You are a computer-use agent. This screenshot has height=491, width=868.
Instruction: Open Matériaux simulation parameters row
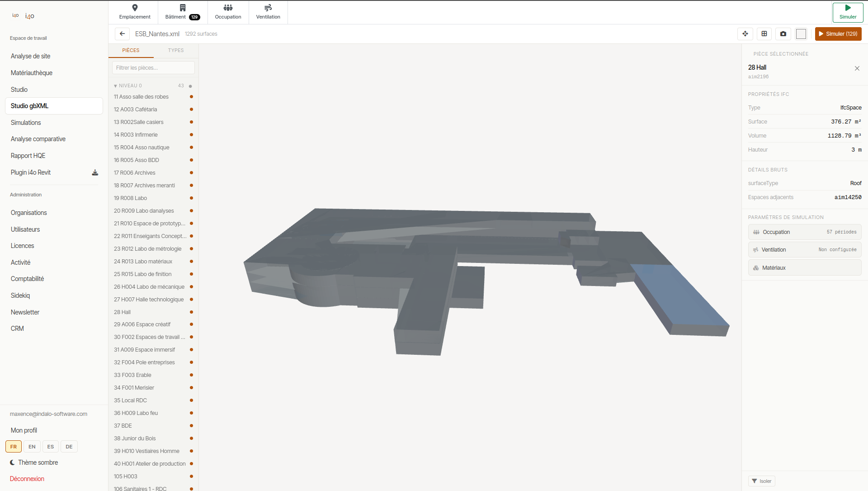point(805,268)
